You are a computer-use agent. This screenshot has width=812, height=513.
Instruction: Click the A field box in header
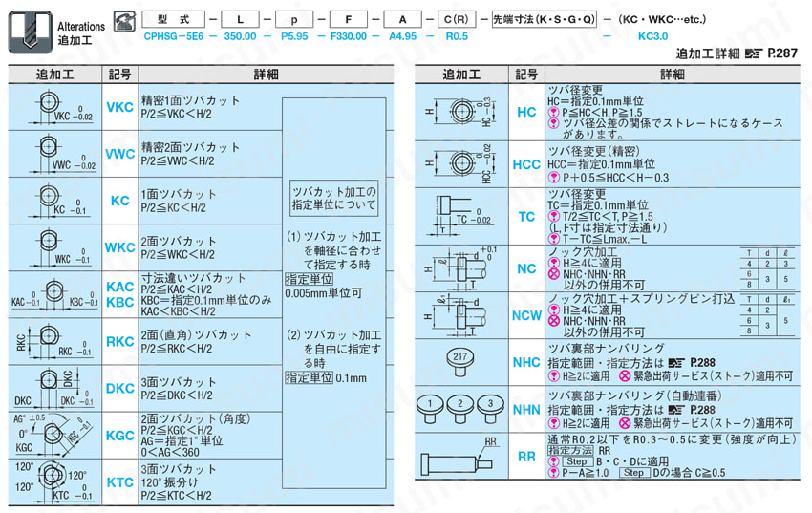click(402, 20)
